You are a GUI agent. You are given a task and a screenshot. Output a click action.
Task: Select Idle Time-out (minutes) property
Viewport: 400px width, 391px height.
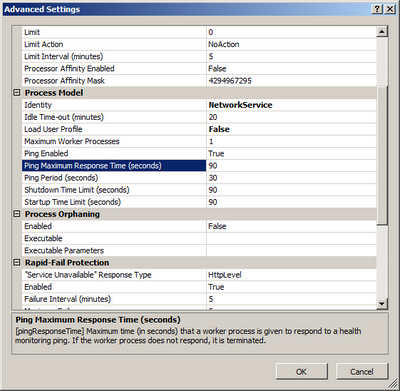tap(114, 117)
